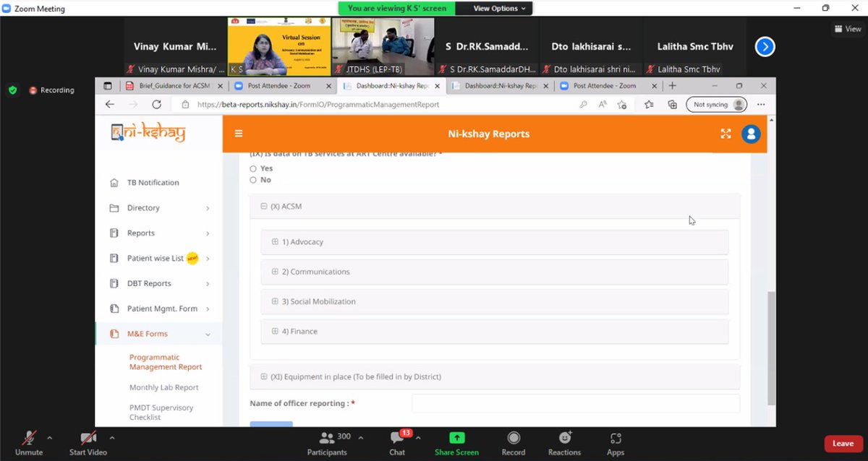868x461 pixels.
Task: Open the Zoom Chat panel
Action: point(398,441)
